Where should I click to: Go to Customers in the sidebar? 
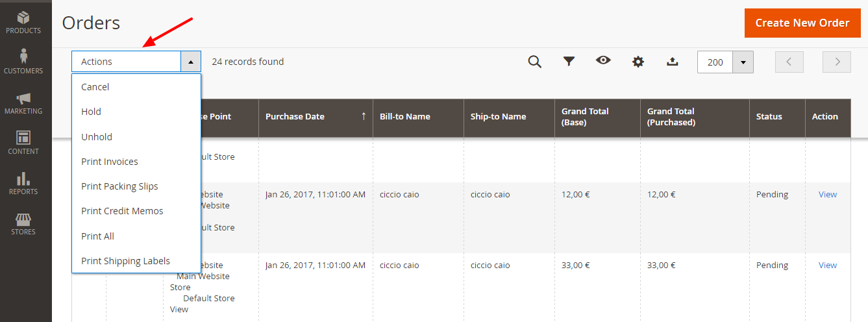point(23,61)
